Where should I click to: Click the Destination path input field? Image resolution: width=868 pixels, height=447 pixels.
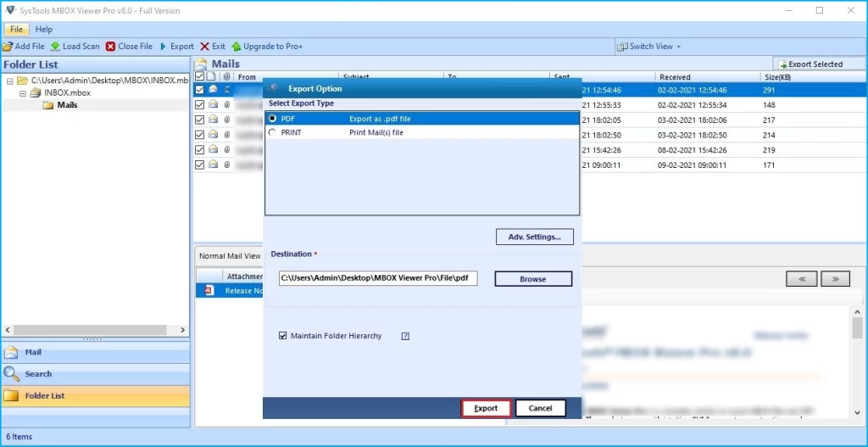(378, 278)
